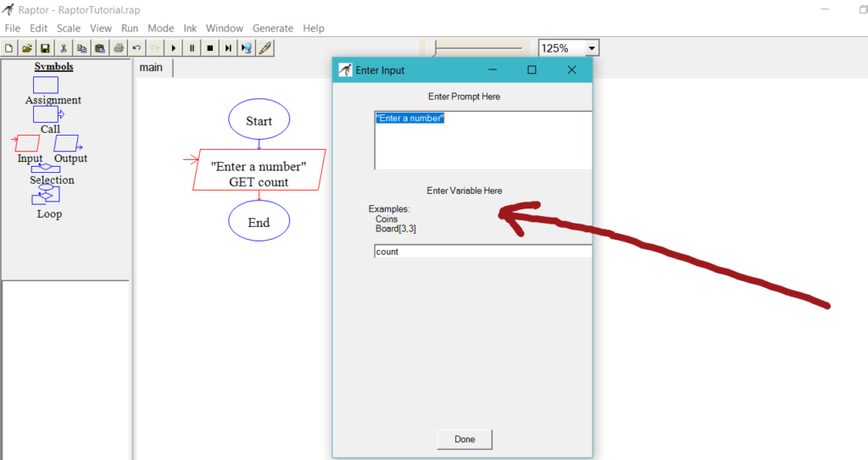Select the ink pen toolbar icon
Screen dimensions: 868x460
(265, 48)
